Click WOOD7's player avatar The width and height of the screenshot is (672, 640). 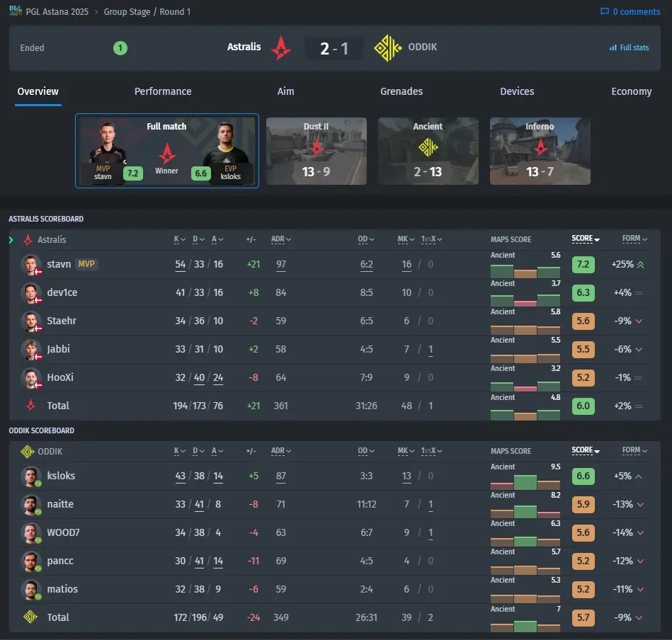pyautogui.click(x=31, y=532)
